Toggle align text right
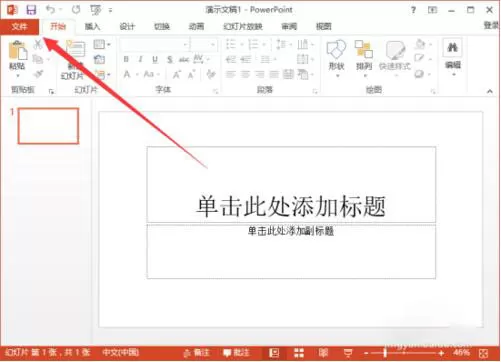The width and height of the screenshot is (501, 362). pyautogui.click(x=260, y=74)
